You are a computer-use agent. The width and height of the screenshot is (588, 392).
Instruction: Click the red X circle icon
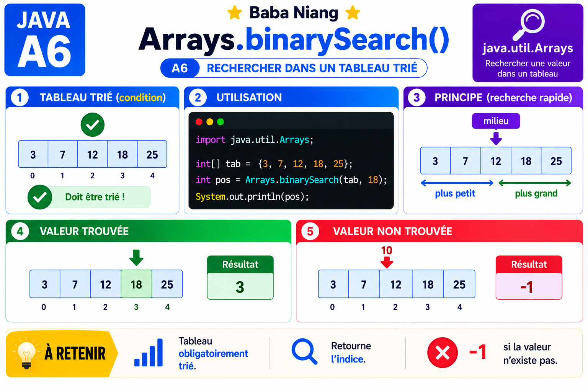(x=443, y=353)
